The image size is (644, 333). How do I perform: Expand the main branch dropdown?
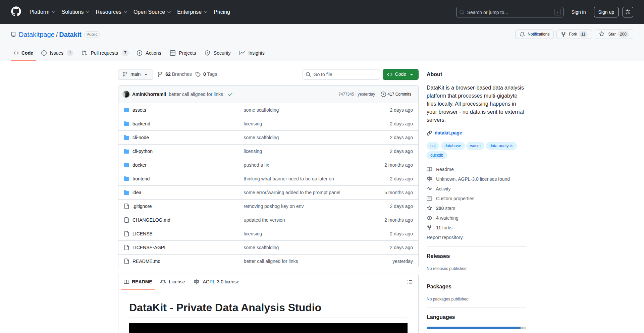[x=135, y=74]
